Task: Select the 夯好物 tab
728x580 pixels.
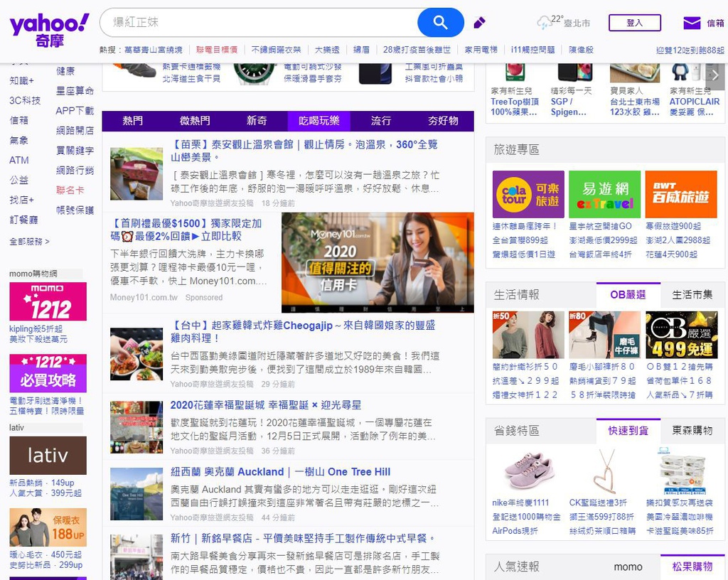Action: pyautogui.click(x=443, y=121)
